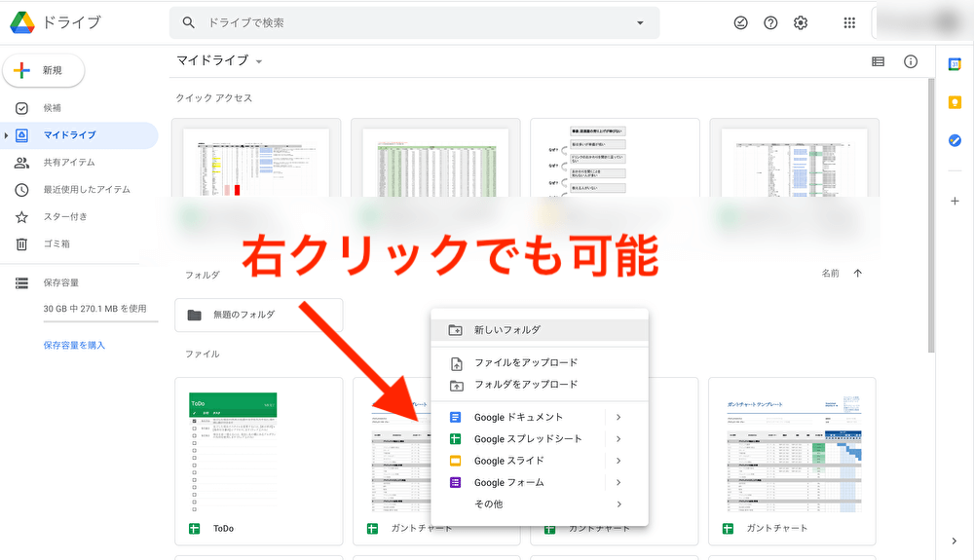Switch to list view layout icon
Image resolution: width=974 pixels, height=560 pixels.
[878, 61]
